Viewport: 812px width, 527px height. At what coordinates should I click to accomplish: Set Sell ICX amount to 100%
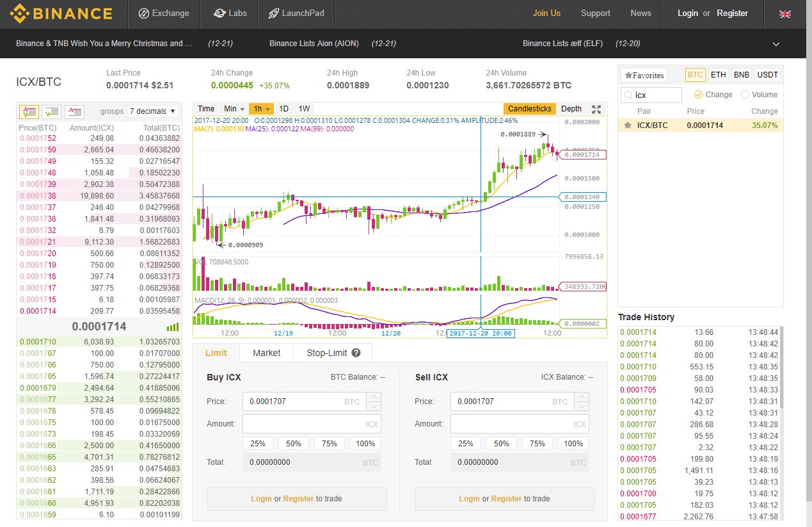pyautogui.click(x=573, y=444)
